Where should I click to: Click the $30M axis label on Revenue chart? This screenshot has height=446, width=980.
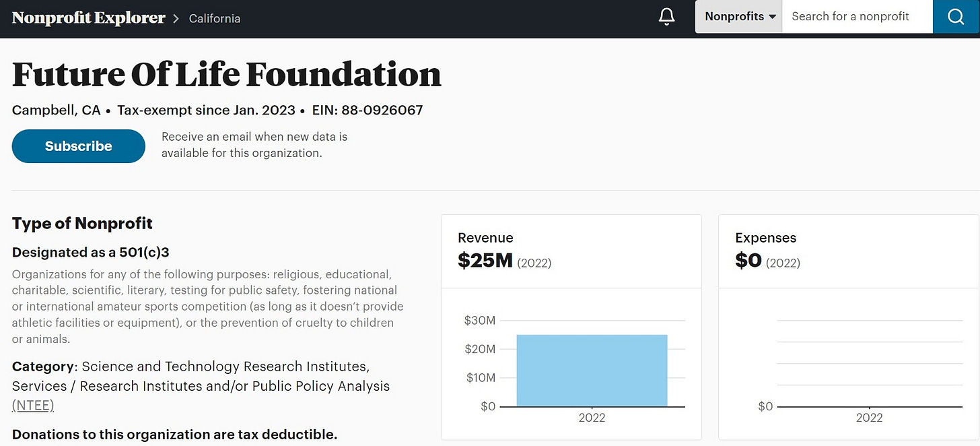click(480, 321)
